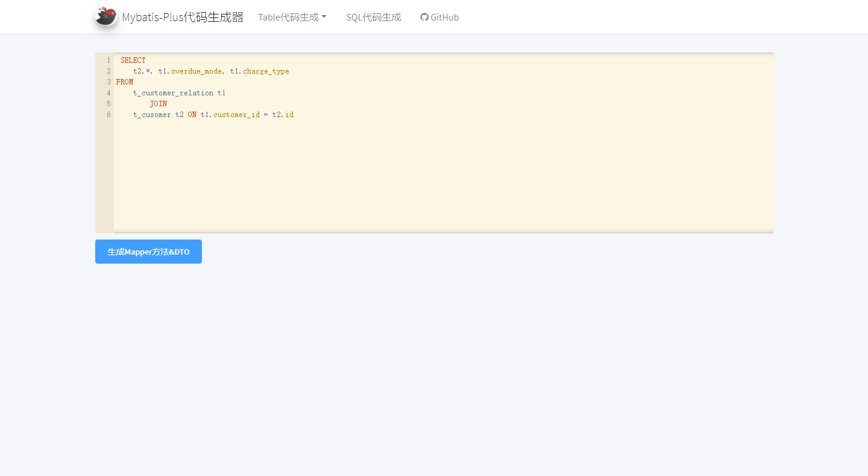Image resolution: width=868 pixels, height=476 pixels.
Task: Open the GitHub link in navbar
Action: [x=439, y=17]
